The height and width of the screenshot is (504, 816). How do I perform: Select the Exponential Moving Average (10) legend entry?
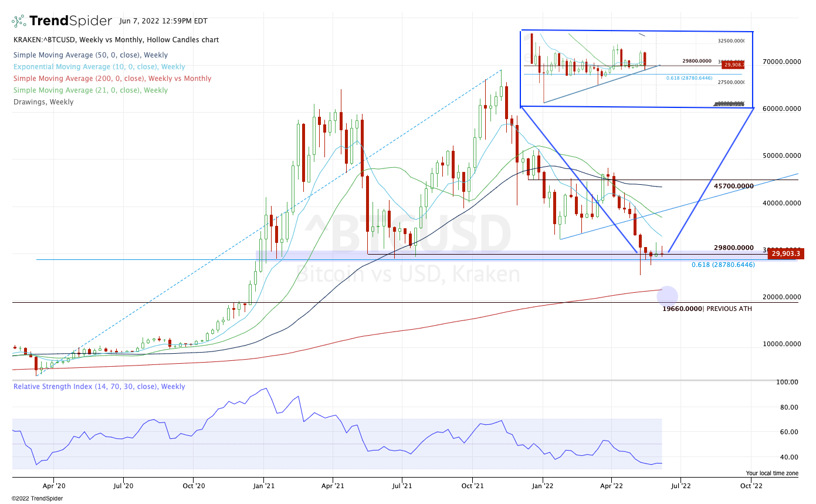click(x=99, y=67)
